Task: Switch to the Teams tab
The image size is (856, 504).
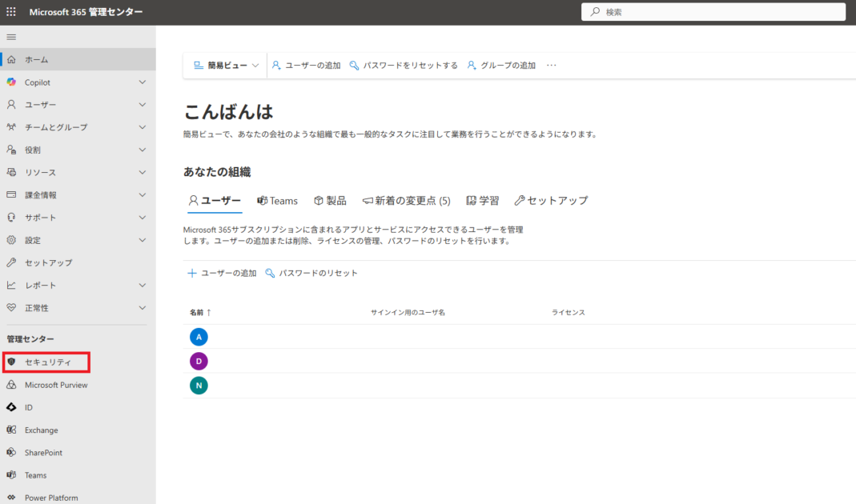Action: (x=277, y=201)
